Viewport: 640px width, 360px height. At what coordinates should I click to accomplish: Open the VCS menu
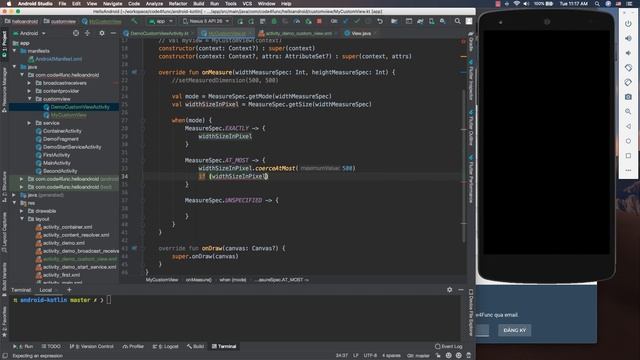coord(247,4)
